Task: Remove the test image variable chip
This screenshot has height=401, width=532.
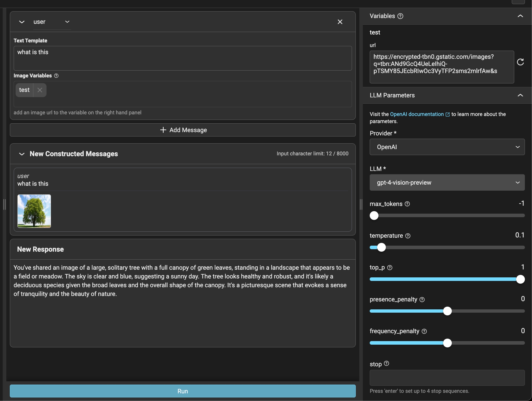Action: pyautogui.click(x=40, y=90)
